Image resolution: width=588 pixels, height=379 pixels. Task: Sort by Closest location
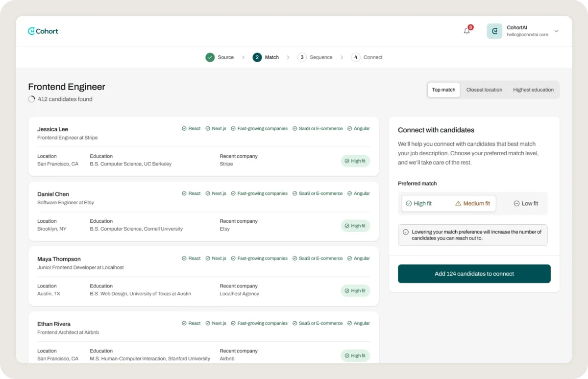484,90
